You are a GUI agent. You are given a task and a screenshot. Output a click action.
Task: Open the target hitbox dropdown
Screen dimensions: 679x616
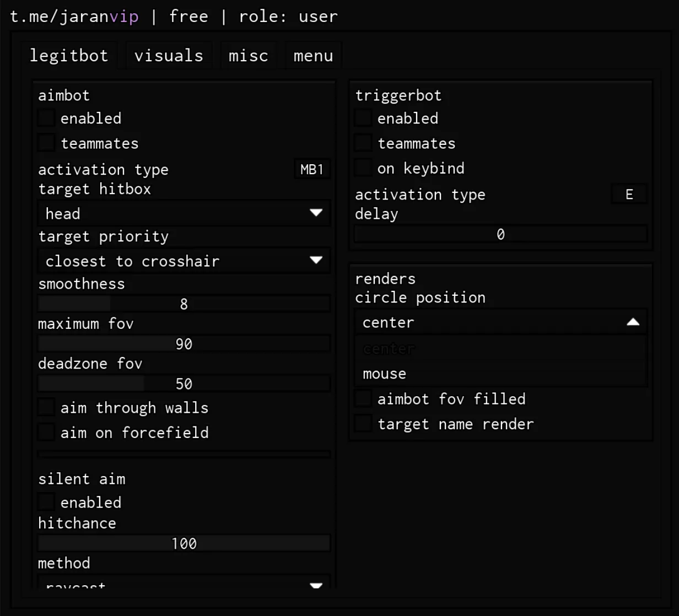pos(184,213)
